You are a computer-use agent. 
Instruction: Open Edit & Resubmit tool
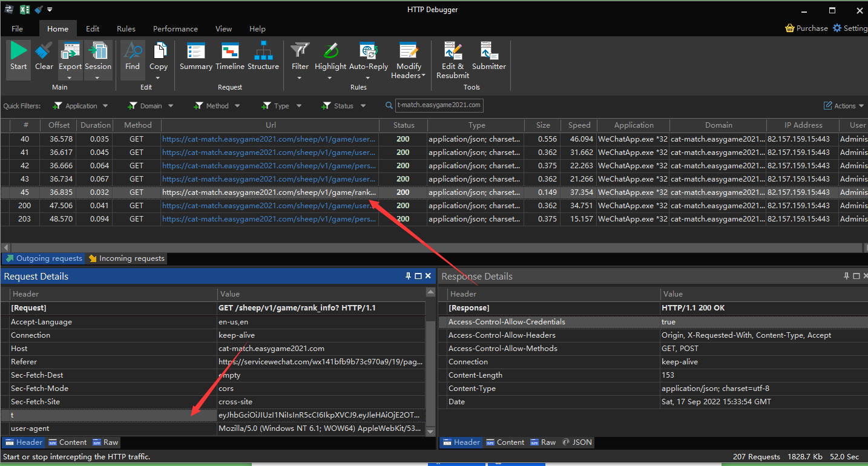pyautogui.click(x=453, y=61)
